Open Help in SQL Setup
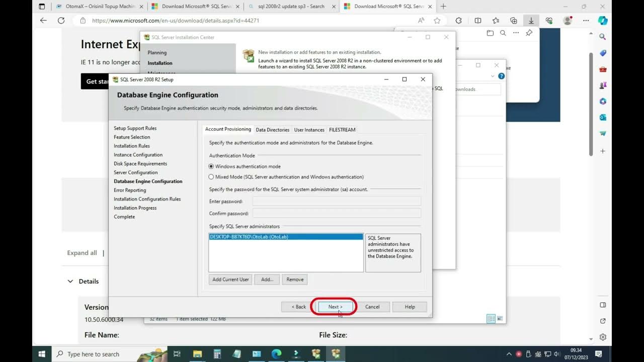Viewport: 644px width, 362px height. [410, 307]
